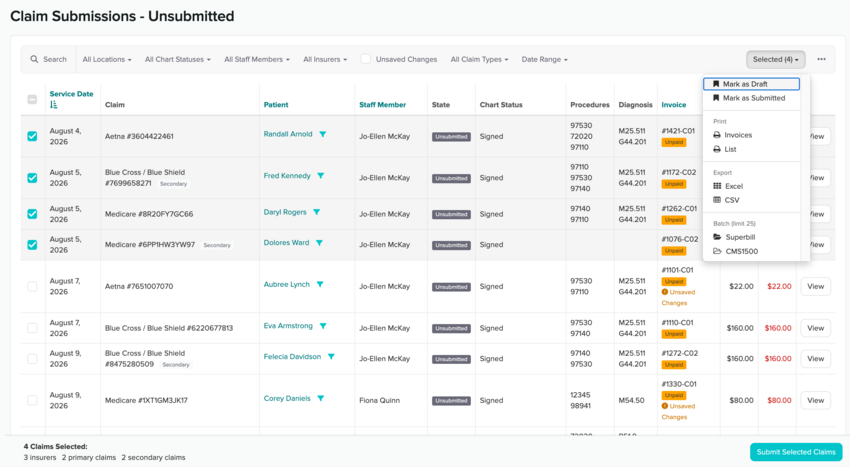Click View for the Eva Armstrong claim
850x467 pixels.
(x=815, y=328)
